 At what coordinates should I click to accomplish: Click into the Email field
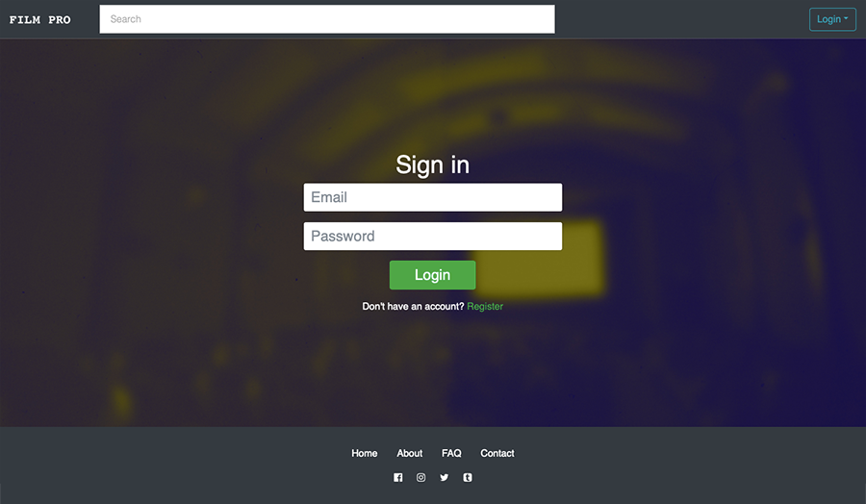432,197
